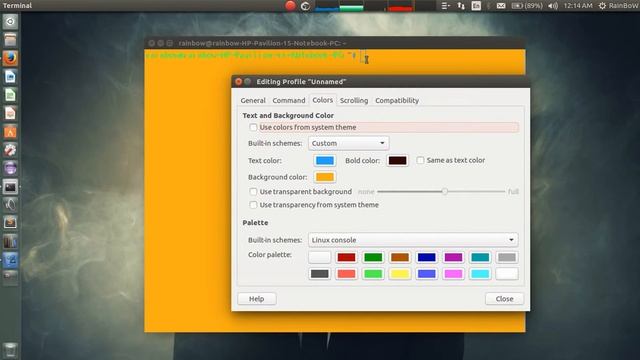Open the Trash at the dock bottom
This screenshot has width=640, height=360.
[10, 350]
